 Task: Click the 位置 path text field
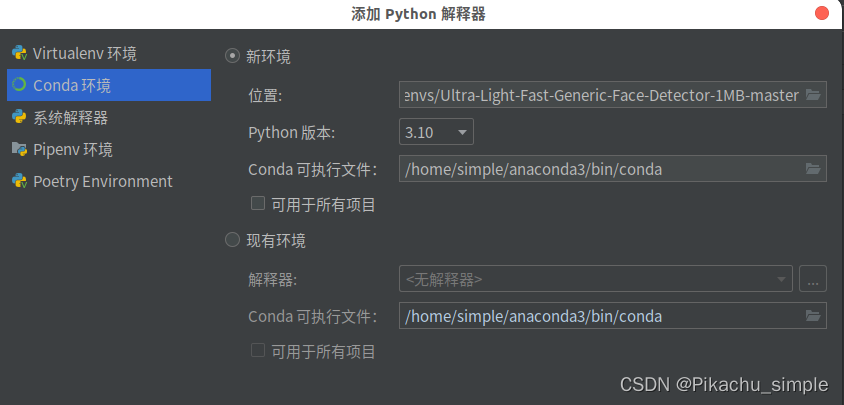coord(600,95)
